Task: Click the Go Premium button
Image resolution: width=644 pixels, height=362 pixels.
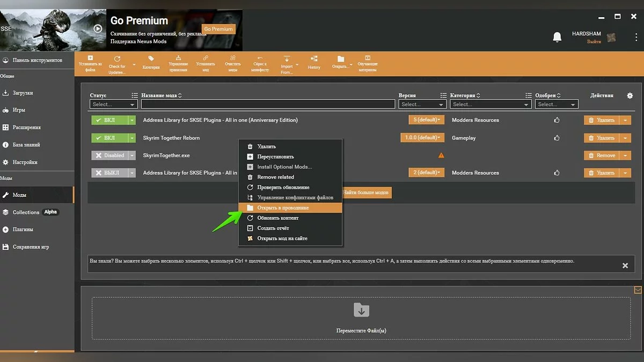Action: (218, 29)
